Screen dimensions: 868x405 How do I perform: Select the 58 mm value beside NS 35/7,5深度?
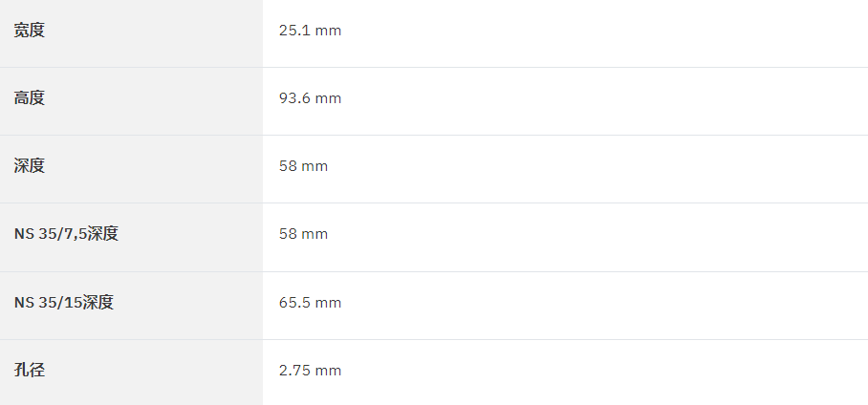303,234
